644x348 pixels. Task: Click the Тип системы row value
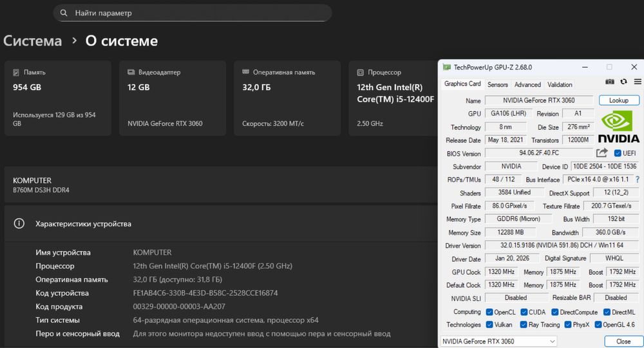click(x=225, y=320)
